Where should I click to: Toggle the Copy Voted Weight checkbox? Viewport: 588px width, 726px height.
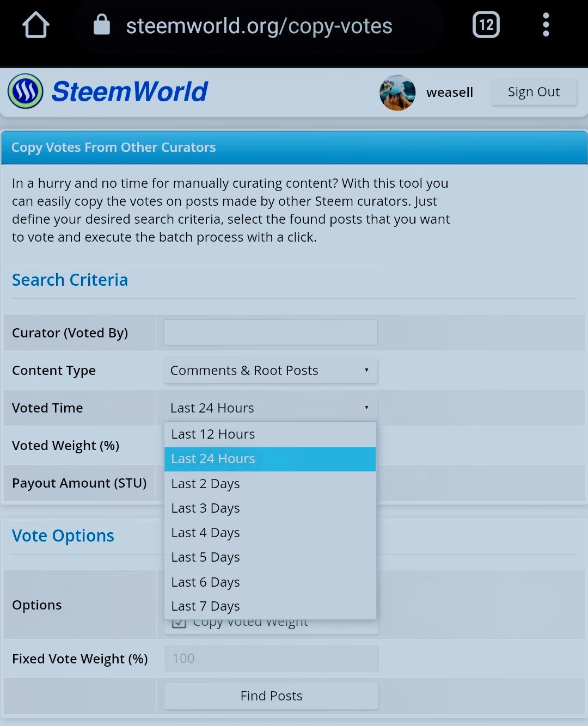pyautogui.click(x=179, y=623)
